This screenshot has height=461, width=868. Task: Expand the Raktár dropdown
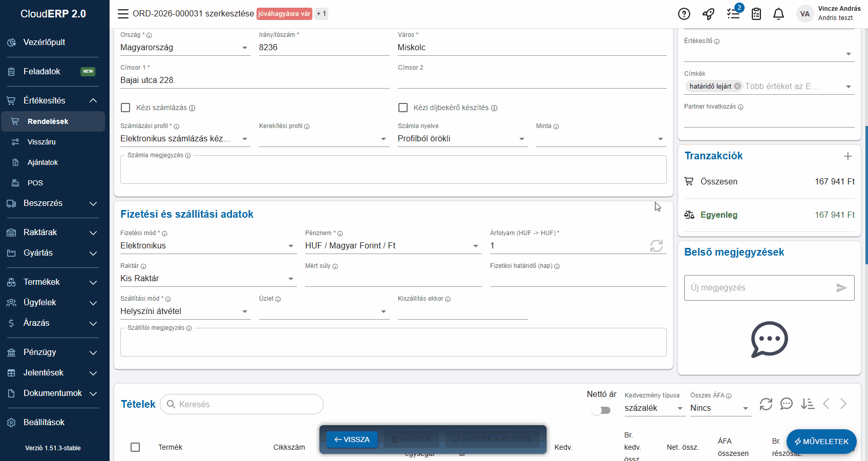point(208,279)
